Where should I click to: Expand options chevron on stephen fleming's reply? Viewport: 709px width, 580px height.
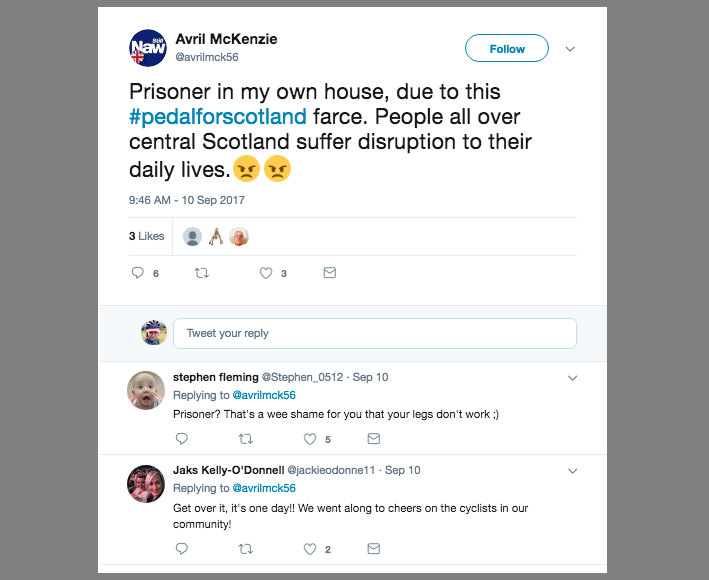572,378
